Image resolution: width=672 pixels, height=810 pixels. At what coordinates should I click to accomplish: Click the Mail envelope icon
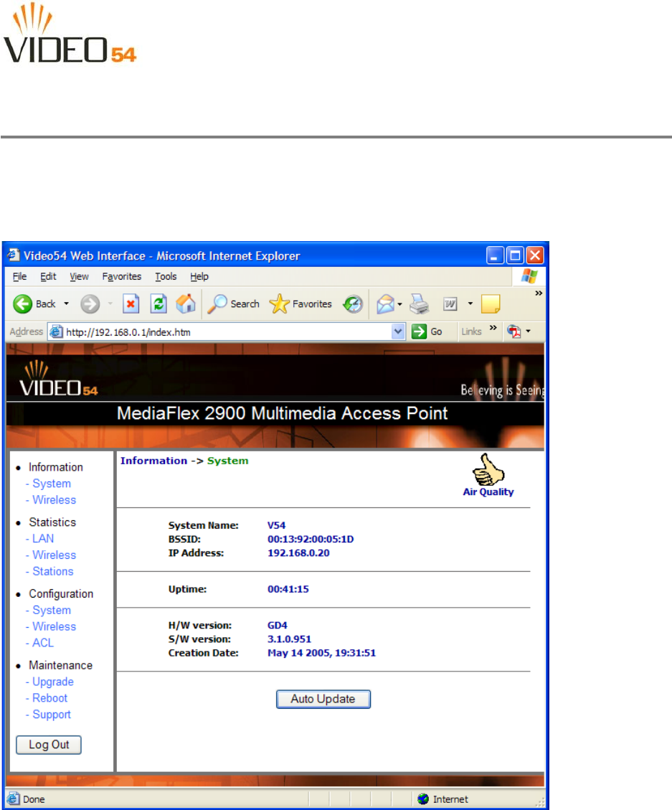coord(385,303)
